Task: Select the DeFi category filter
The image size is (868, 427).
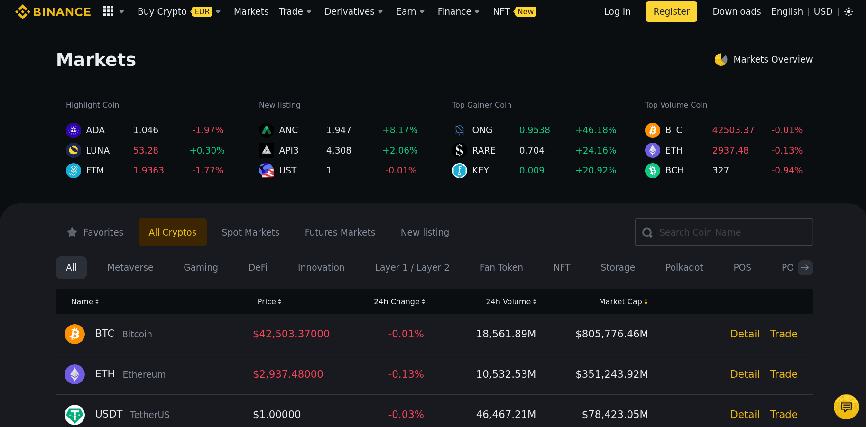Action: point(258,267)
